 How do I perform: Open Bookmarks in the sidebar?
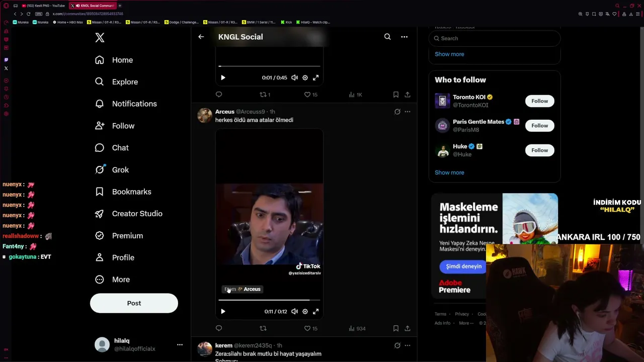[123, 192]
